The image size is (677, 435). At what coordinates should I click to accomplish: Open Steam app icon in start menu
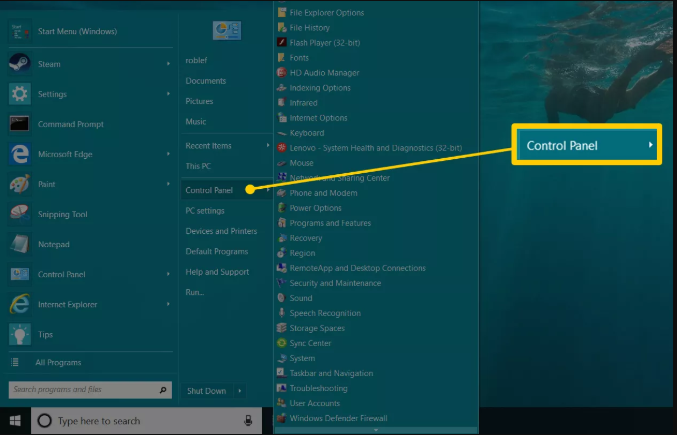pyautogui.click(x=20, y=64)
